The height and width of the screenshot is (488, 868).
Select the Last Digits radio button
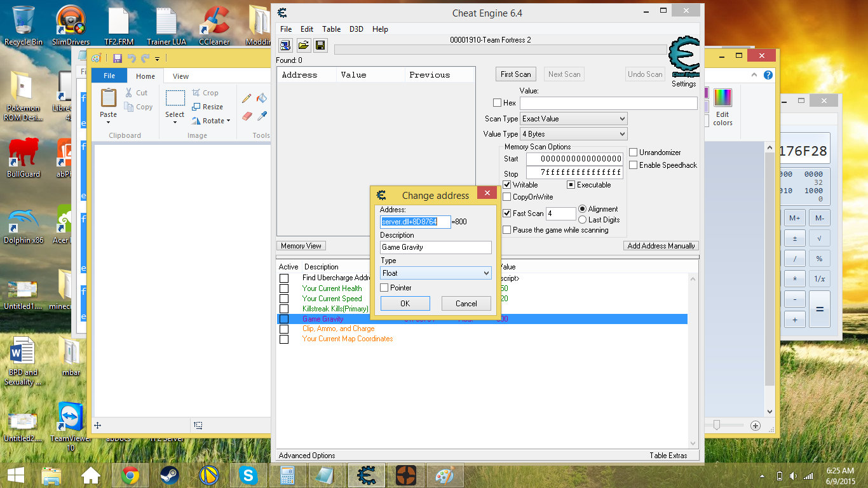click(x=583, y=220)
